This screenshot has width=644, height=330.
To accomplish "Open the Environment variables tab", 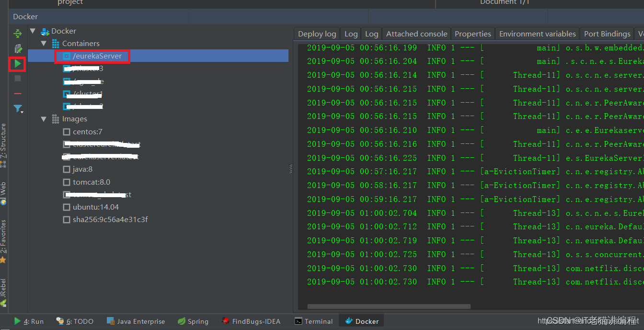I will point(538,34).
